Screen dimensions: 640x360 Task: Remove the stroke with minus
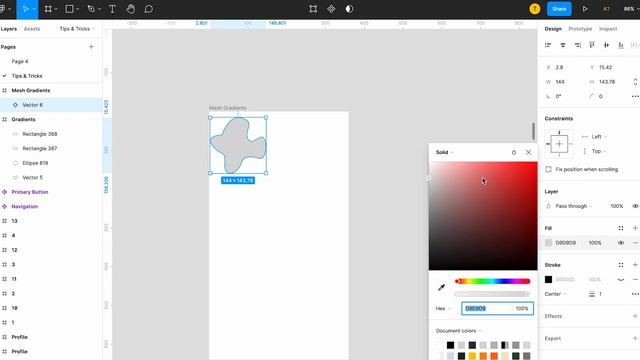(x=635, y=280)
